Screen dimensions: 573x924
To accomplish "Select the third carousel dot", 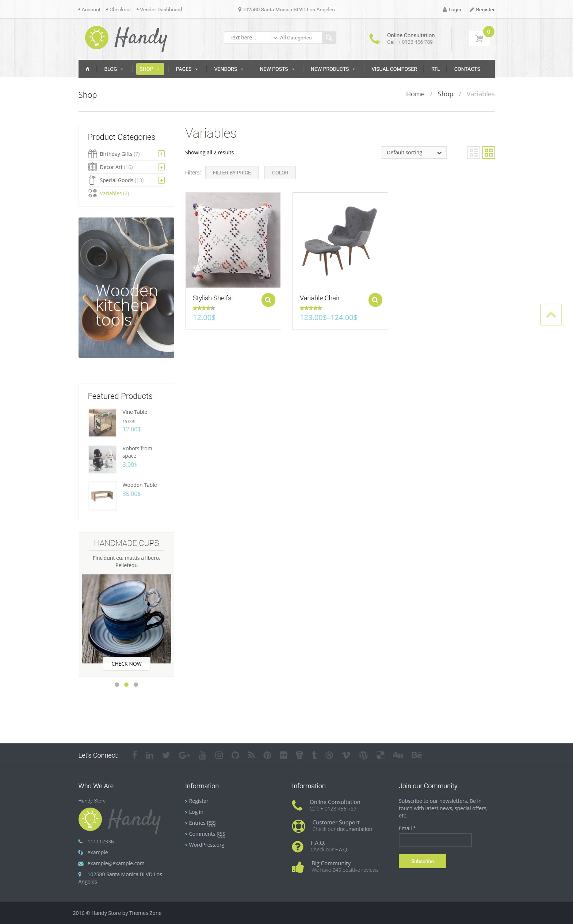I will 135,684.
